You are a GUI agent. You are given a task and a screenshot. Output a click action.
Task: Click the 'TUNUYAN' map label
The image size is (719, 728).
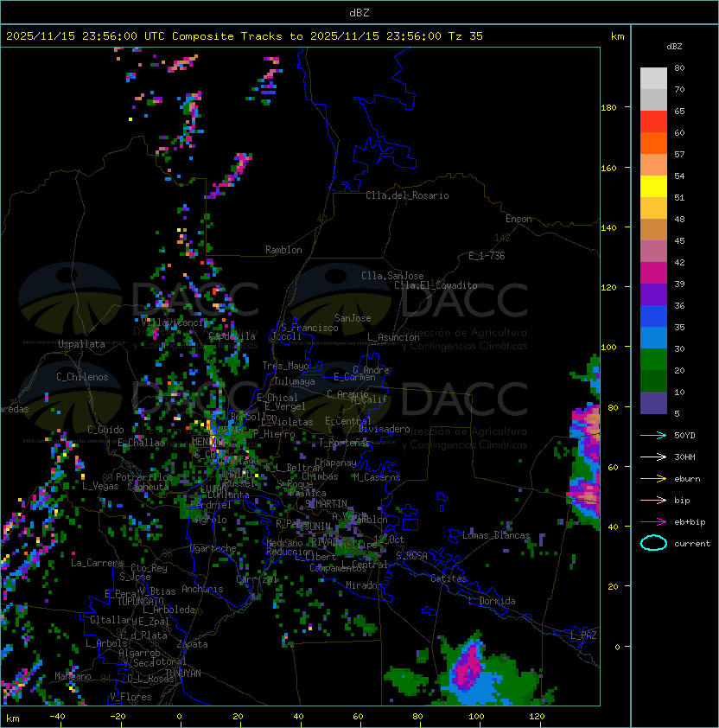point(183,674)
